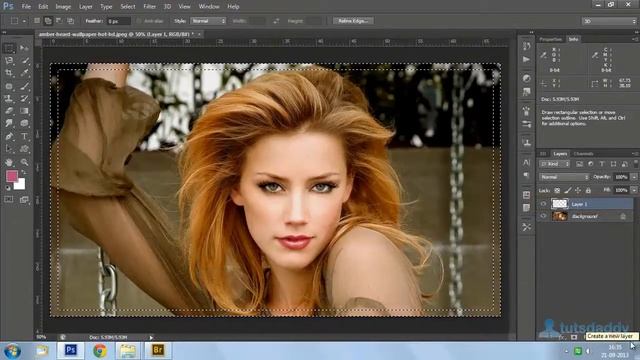The height and width of the screenshot is (360, 640).
Task: Select the History Brush tool
Action: click(x=24, y=98)
